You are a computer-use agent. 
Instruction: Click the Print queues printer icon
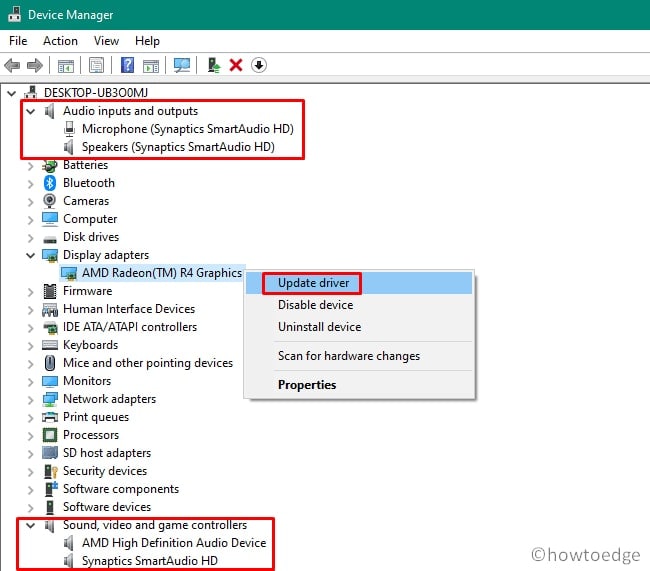50,417
